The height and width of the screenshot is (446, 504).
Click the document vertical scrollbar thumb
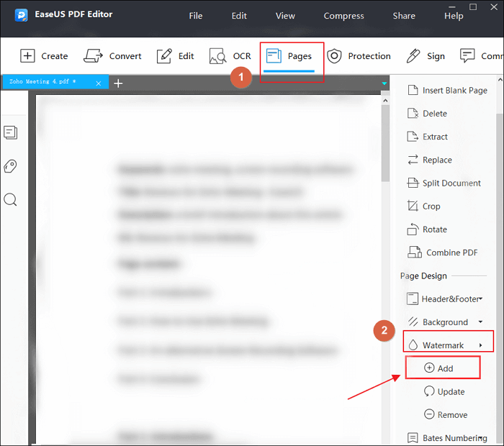[385, 143]
